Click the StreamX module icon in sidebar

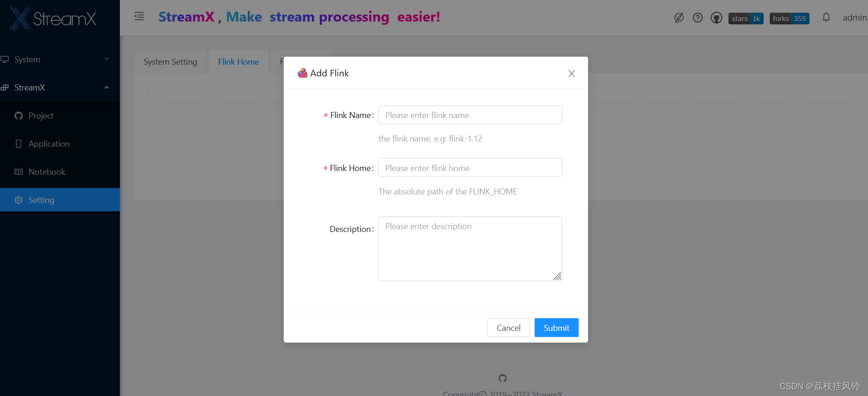click(x=5, y=88)
